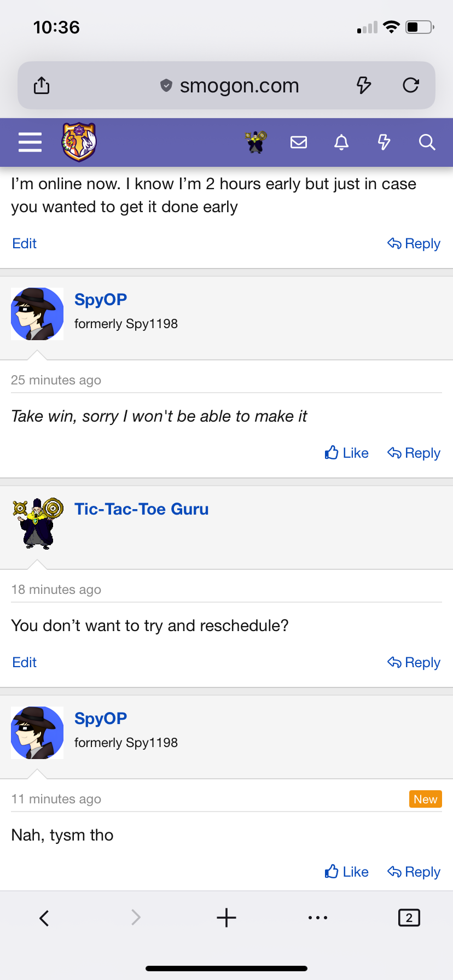Open the inbox envelope icon
The width and height of the screenshot is (453, 980).
(299, 142)
